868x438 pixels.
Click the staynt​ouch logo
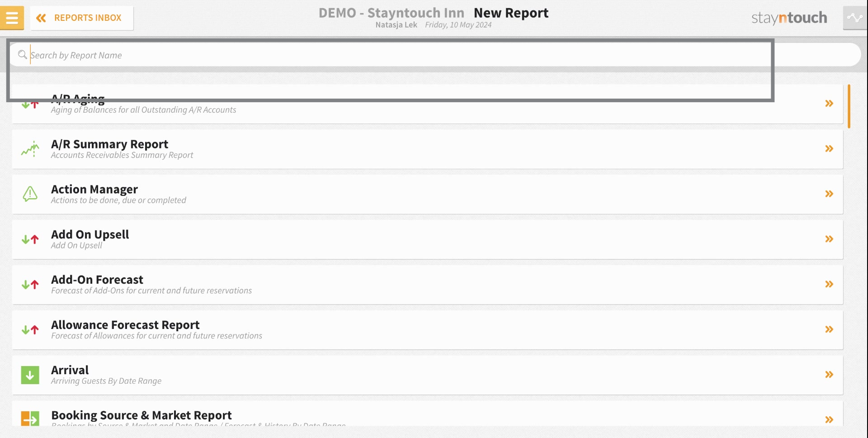[x=789, y=18]
